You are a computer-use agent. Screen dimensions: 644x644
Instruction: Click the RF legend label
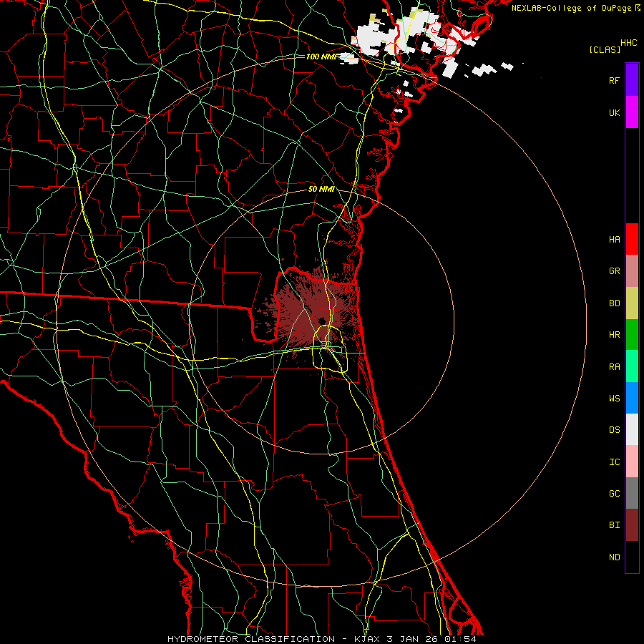(614, 80)
